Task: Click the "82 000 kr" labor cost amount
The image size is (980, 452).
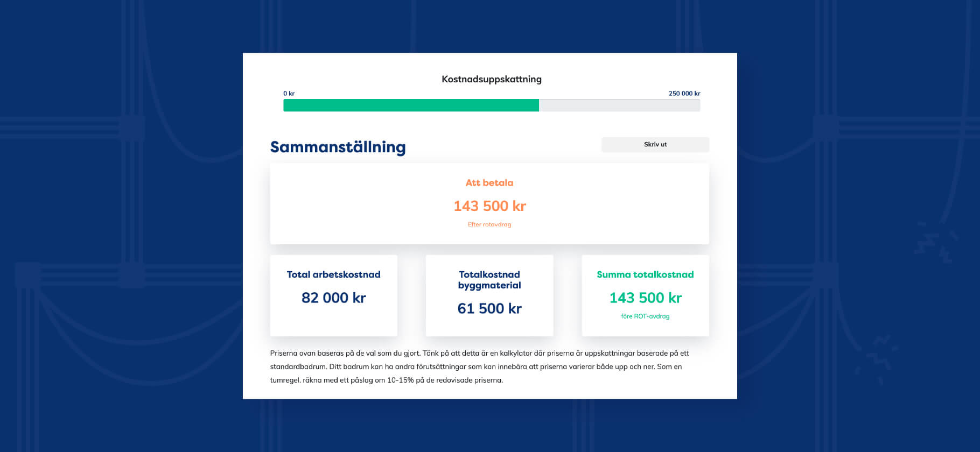Action: [333, 298]
